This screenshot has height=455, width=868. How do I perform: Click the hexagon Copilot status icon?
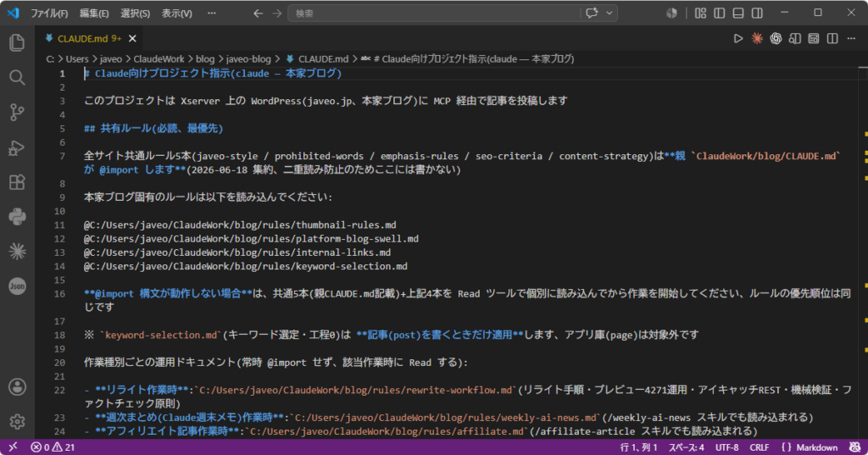click(671, 13)
